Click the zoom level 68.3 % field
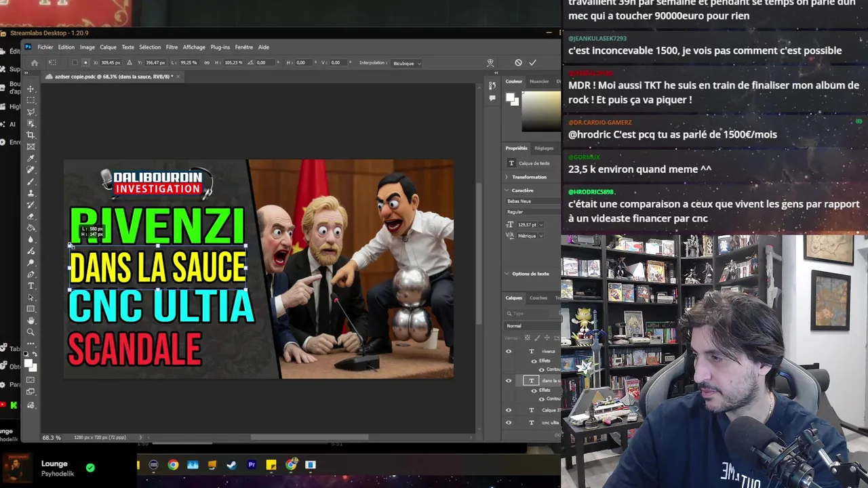This screenshot has height=488, width=868. point(52,437)
